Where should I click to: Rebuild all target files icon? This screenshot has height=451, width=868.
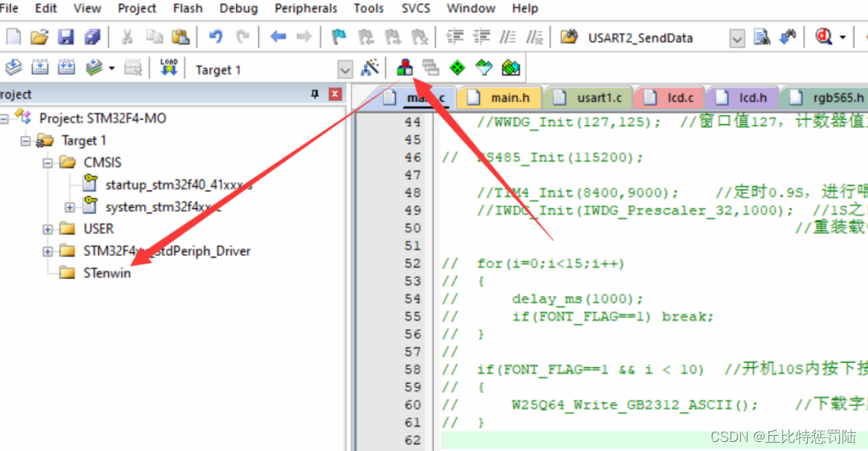pyautogui.click(x=66, y=68)
